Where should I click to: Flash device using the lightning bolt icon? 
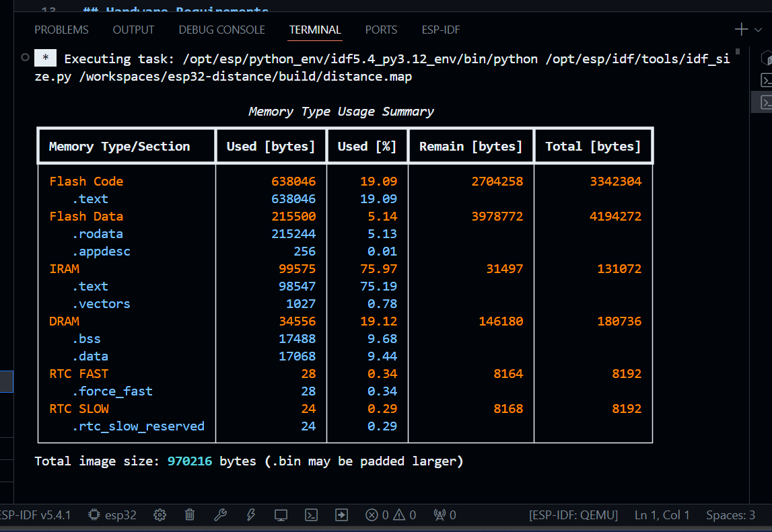pos(251,515)
